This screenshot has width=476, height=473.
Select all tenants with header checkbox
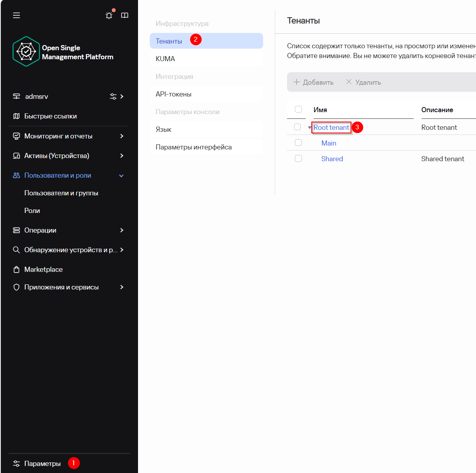coord(298,109)
